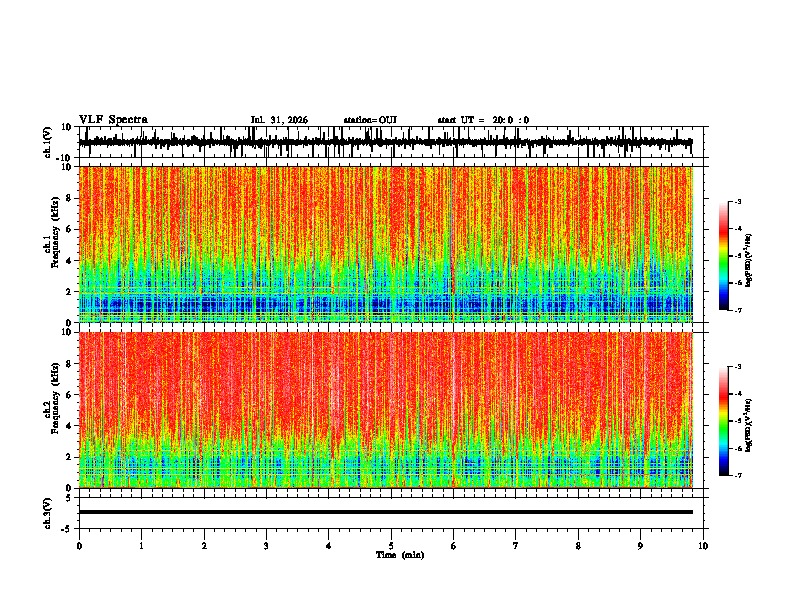The height and width of the screenshot is (612, 792).
Task: Click time-axis tick label "7"
Action: pos(516,546)
